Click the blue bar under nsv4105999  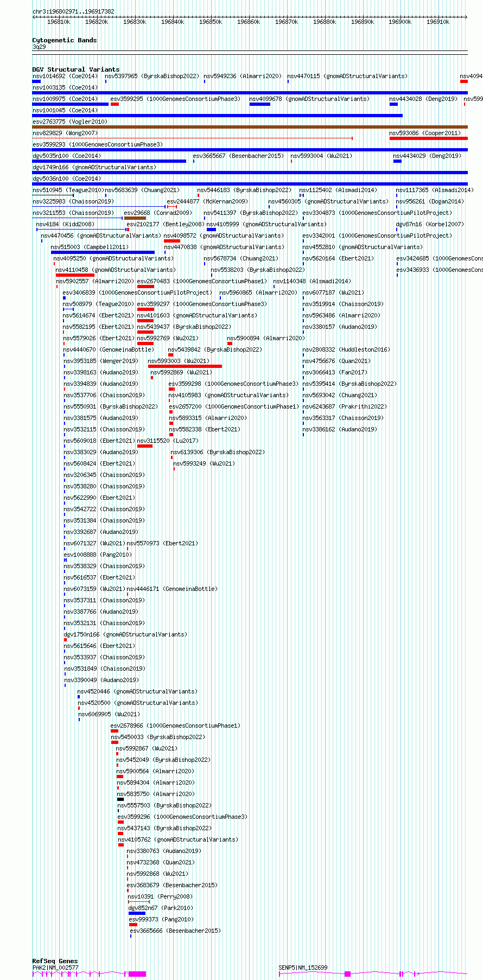pos(211,230)
